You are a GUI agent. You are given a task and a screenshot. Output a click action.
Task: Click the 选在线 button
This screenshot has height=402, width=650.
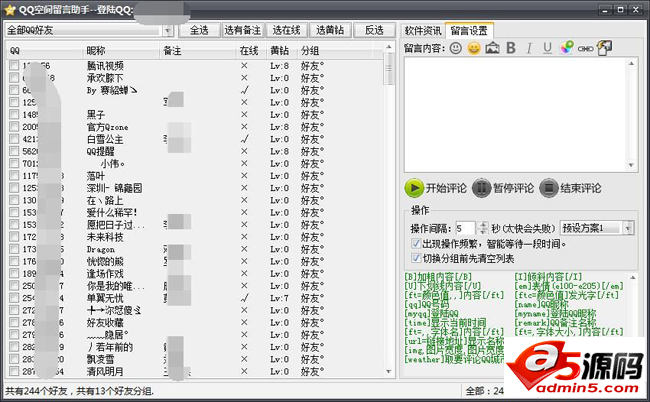pyautogui.click(x=286, y=30)
